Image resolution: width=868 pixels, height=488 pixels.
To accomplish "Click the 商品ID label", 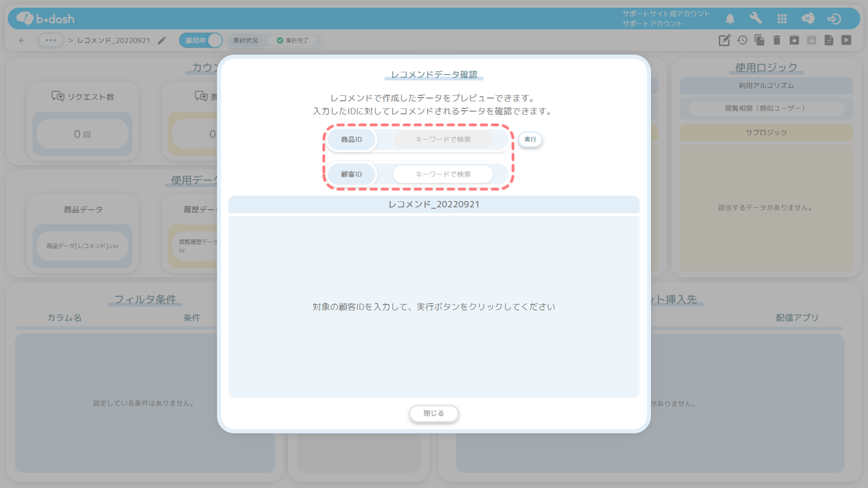I will [x=351, y=139].
